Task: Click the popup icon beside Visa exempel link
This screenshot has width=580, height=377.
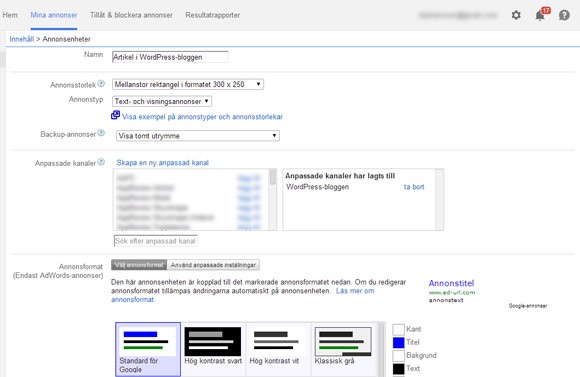Action: (115, 115)
